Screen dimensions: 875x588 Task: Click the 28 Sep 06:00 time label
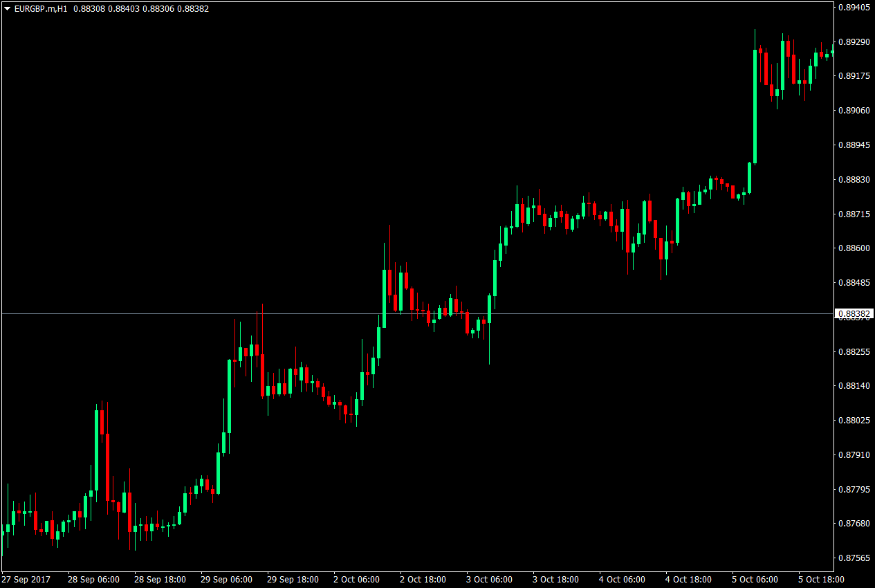95,580
